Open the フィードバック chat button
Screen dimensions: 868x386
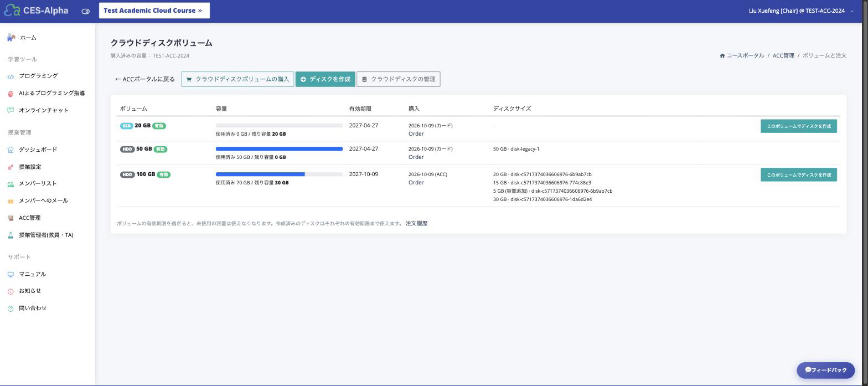826,370
